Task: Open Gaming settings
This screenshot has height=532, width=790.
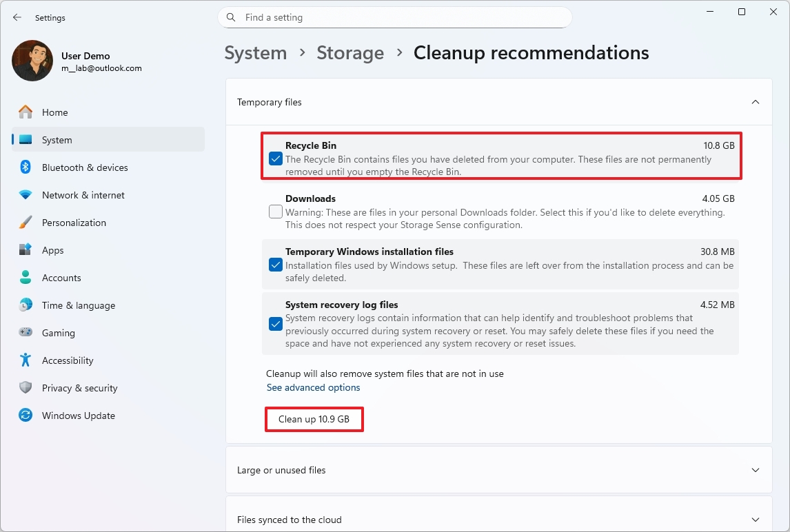Action: tap(58, 332)
